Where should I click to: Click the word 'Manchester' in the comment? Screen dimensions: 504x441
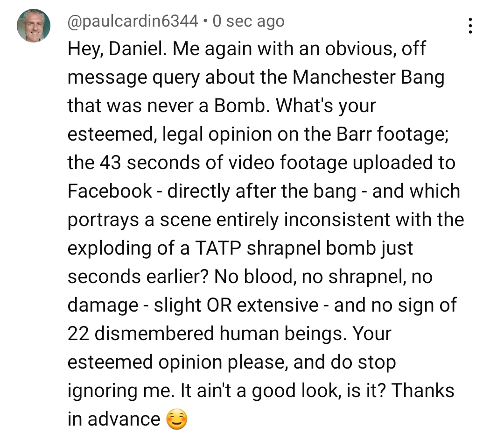click(344, 78)
